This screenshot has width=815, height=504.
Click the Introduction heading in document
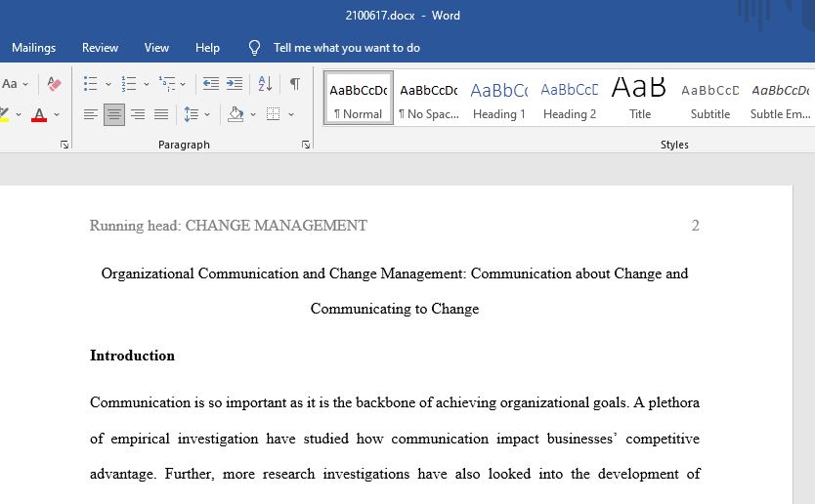click(x=132, y=356)
